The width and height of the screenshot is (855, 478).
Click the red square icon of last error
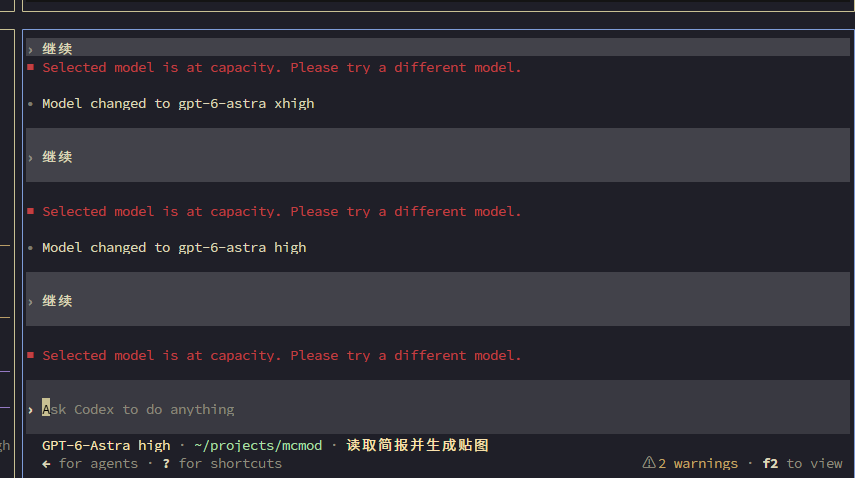tap(31, 355)
